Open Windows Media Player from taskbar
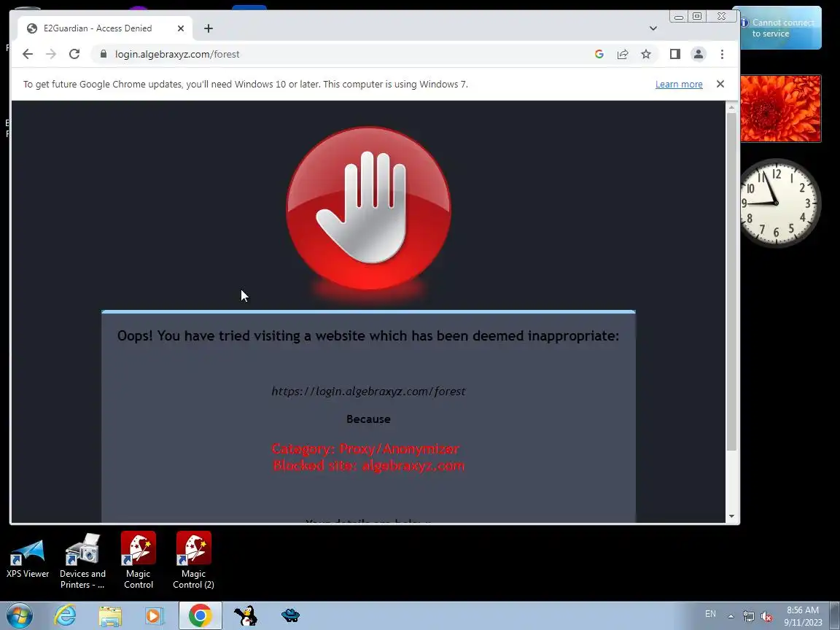This screenshot has height=630, width=840. tap(155, 615)
